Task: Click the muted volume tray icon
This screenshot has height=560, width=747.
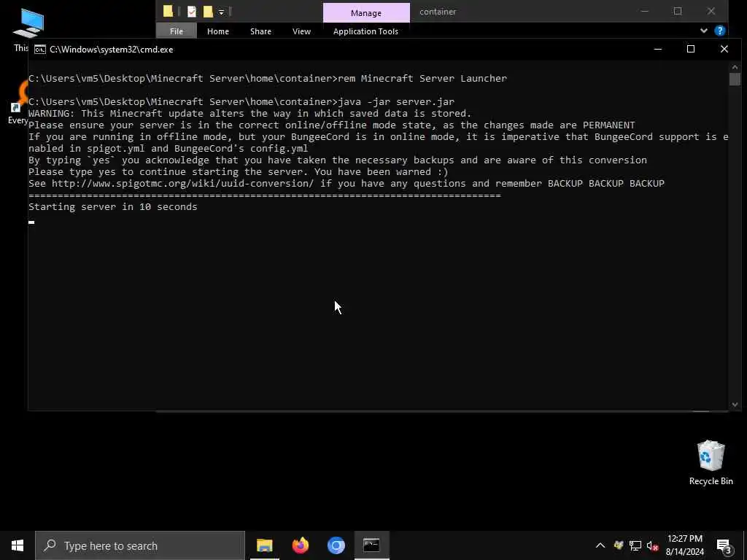Action: click(653, 546)
